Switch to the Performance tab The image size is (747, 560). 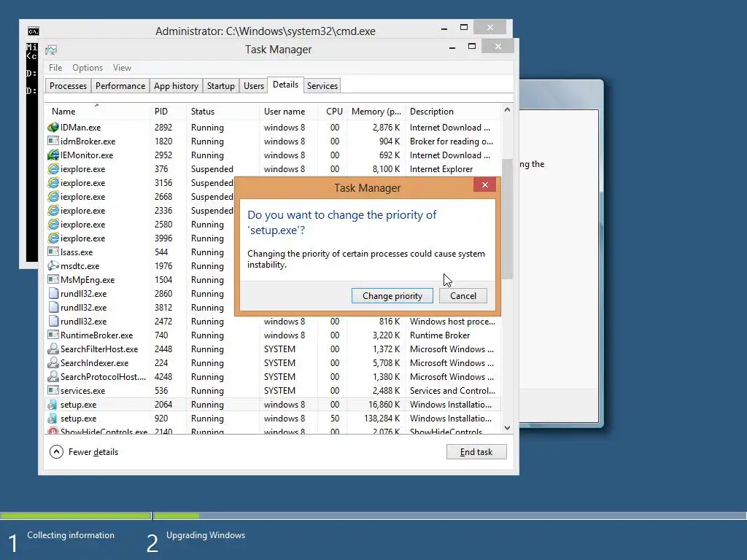(120, 86)
